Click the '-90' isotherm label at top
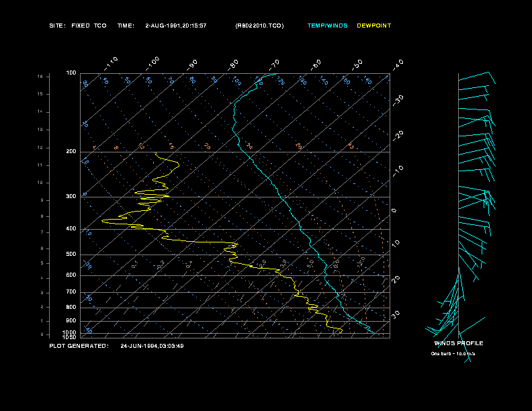 (x=192, y=65)
